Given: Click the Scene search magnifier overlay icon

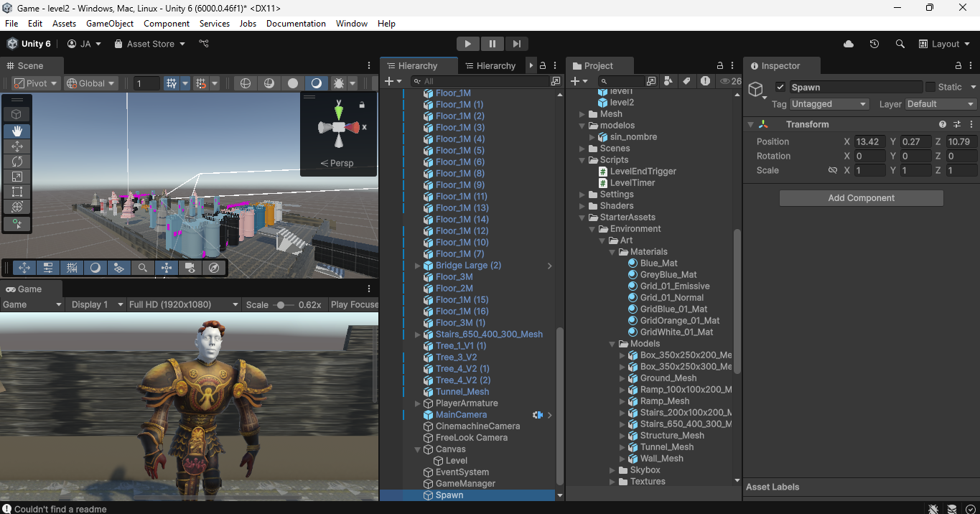Looking at the screenshot, I should click(143, 268).
